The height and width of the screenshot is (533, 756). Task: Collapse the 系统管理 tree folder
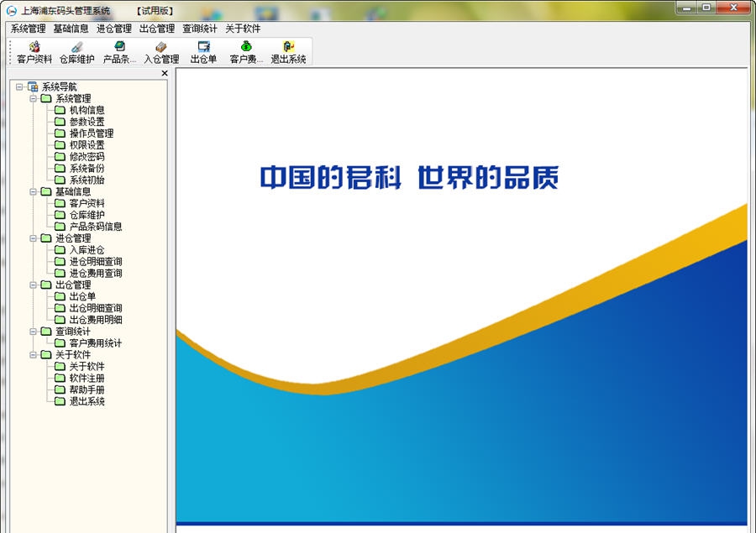34,98
